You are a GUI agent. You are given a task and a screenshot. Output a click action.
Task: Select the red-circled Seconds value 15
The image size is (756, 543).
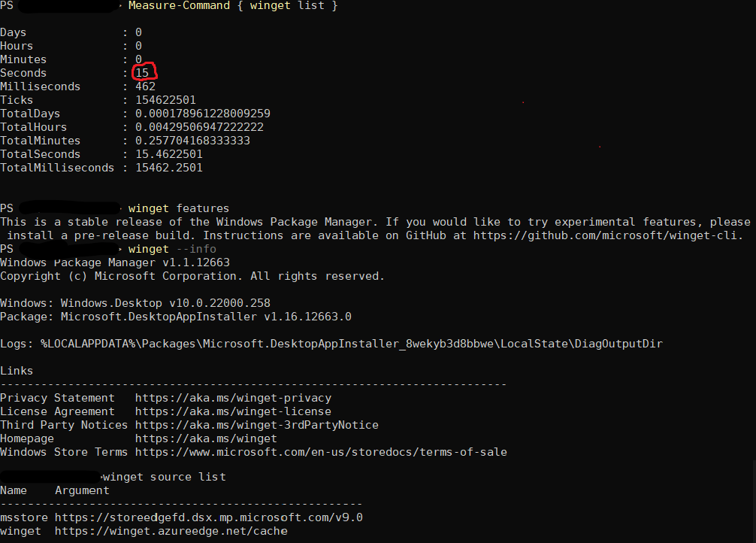point(143,72)
